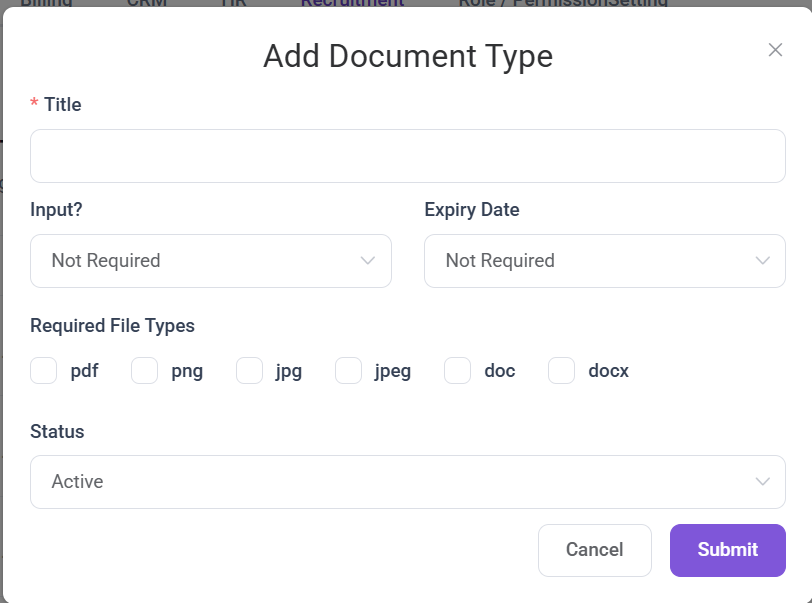
Task: Click the Add Document Type heading
Action: [x=407, y=56]
